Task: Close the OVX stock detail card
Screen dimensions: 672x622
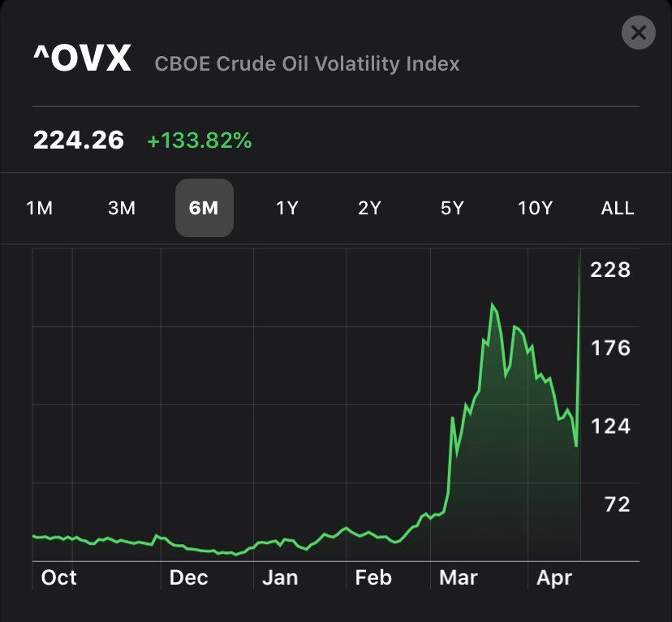Action: (638, 32)
